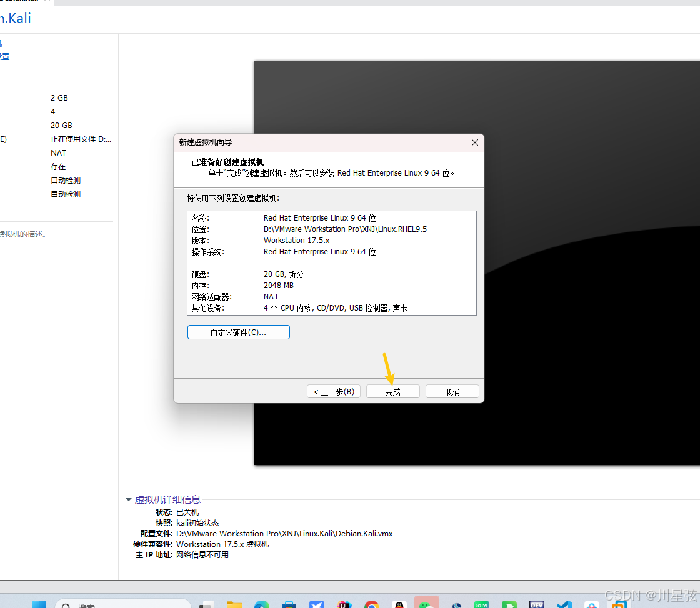Select the 其他设备 4 个 CPU 内核 row
The image size is (700, 608).
point(331,308)
